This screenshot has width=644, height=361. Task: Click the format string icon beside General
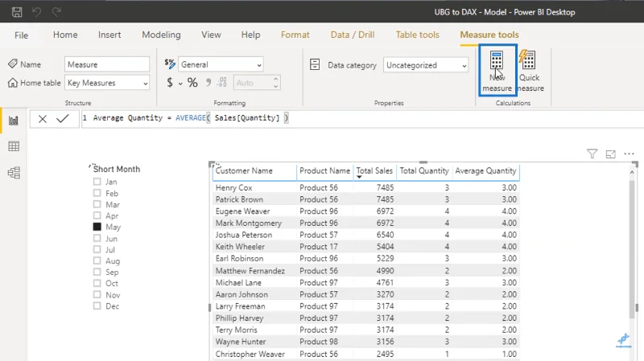(x=170, y=64)
